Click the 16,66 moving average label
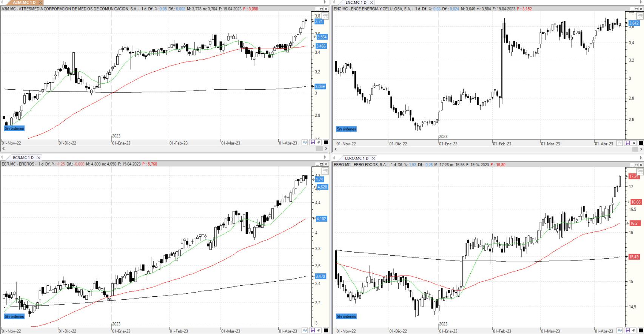 [x=636, y=202]
